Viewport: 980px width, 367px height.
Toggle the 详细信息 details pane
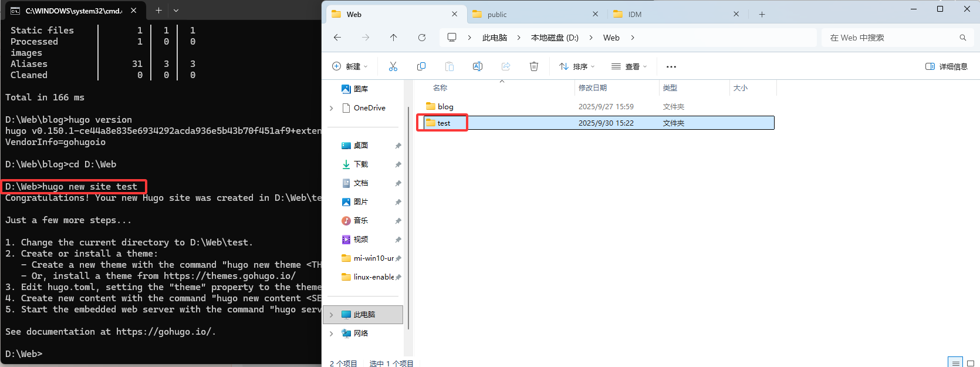[x=946, y=66]
